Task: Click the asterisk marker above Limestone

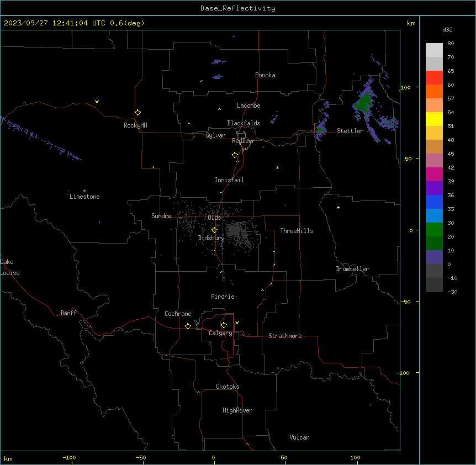Action: tap(84, 191)
